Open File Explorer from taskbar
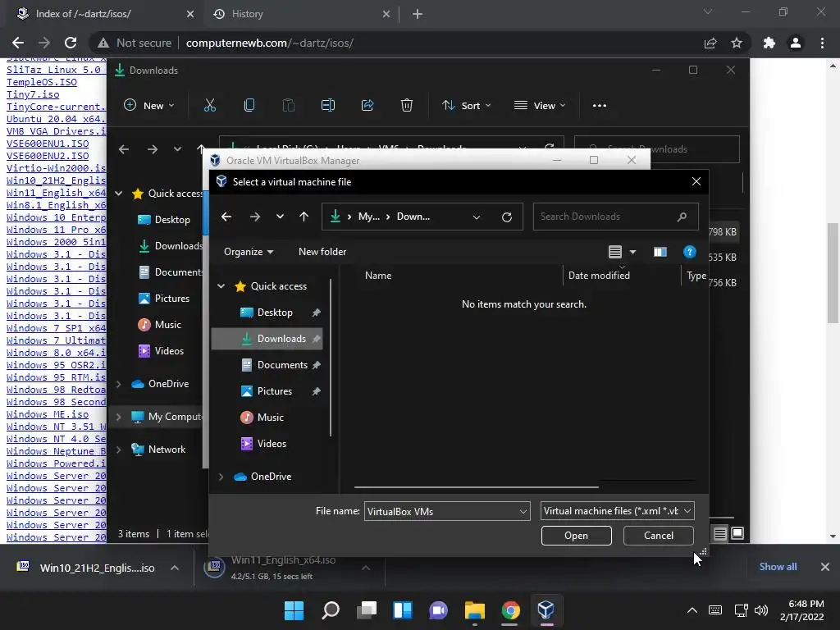Viewport: 840px width, 630px height. pos(474,610)
